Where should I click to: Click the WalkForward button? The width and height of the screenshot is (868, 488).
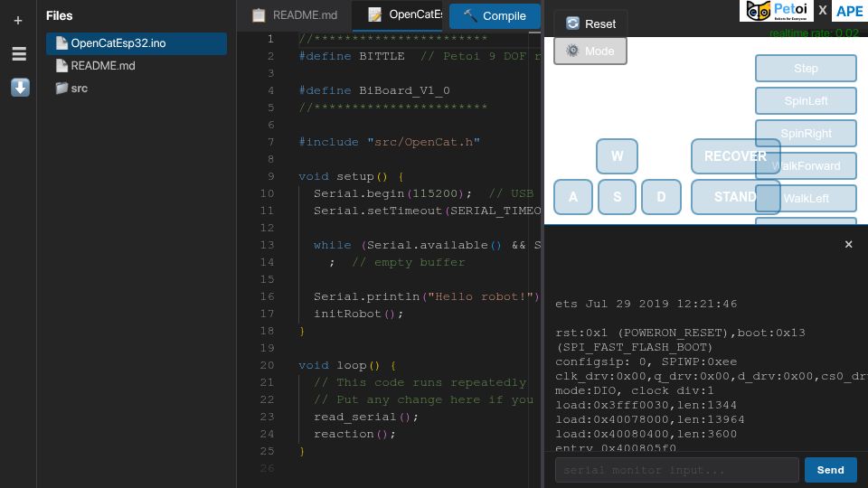806,166
